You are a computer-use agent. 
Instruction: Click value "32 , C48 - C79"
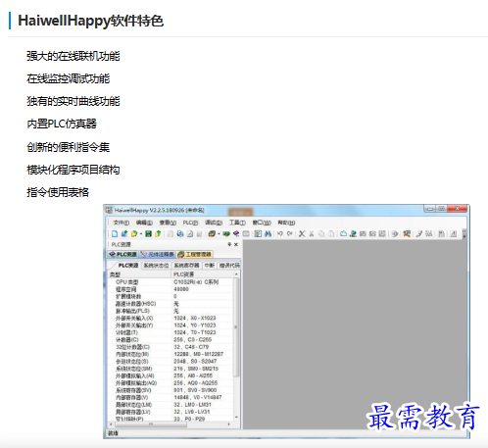(x=191, y=347)
